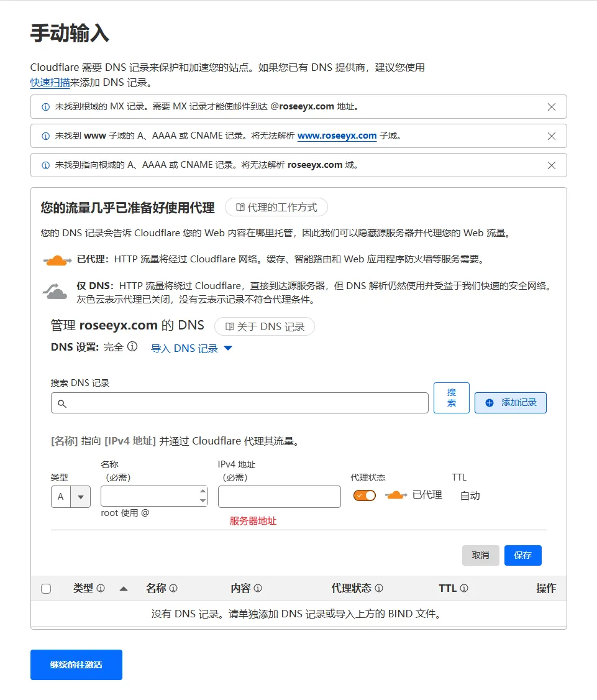The height and width of the screenshot is (700, 597).
Task: Dismiss the www subdomain warning
Action: click(x=552, y=136)
